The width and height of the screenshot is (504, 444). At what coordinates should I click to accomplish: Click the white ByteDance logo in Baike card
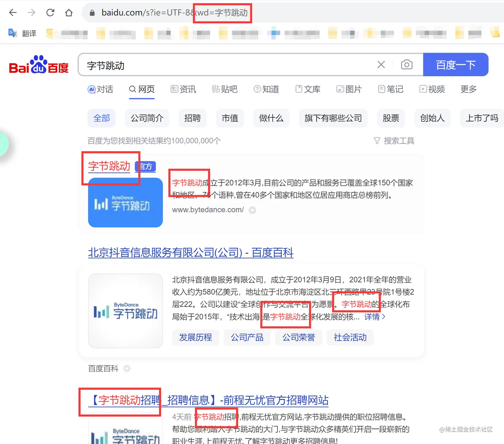[125, 311]
